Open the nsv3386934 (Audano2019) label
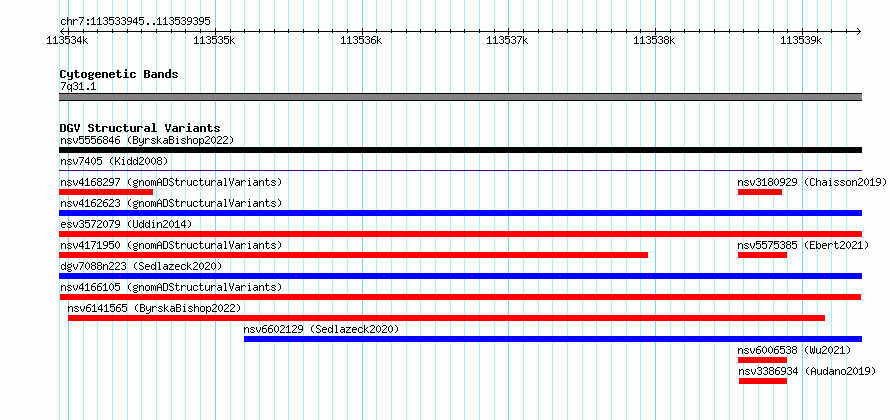Viewport: 890px width, 420px height. pos(807,371)
